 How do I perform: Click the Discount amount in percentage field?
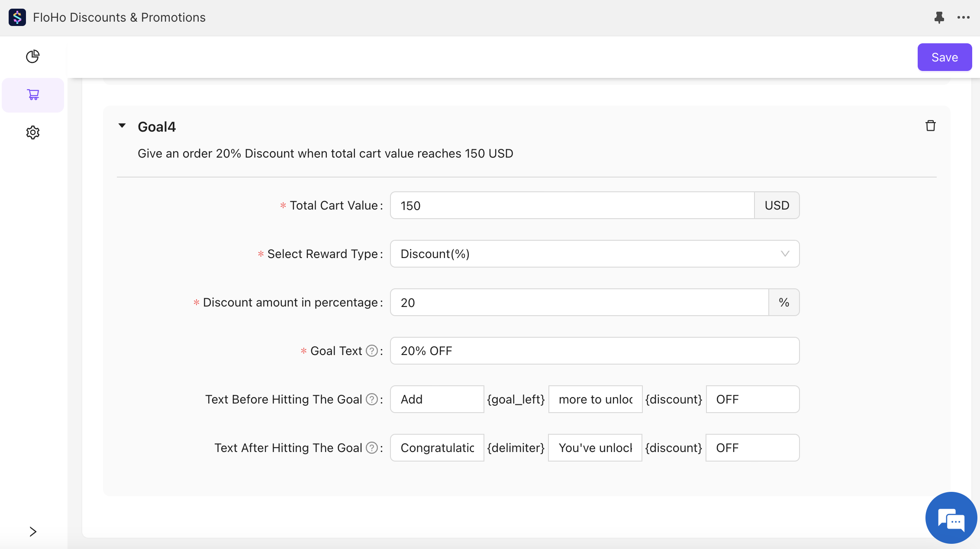(x=579, y=302)
